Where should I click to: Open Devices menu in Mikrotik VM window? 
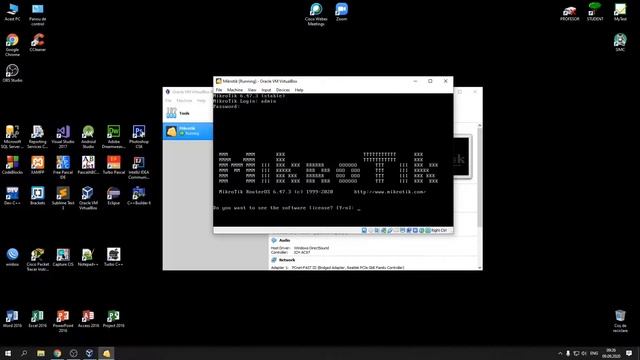click(x=283, y=90)
